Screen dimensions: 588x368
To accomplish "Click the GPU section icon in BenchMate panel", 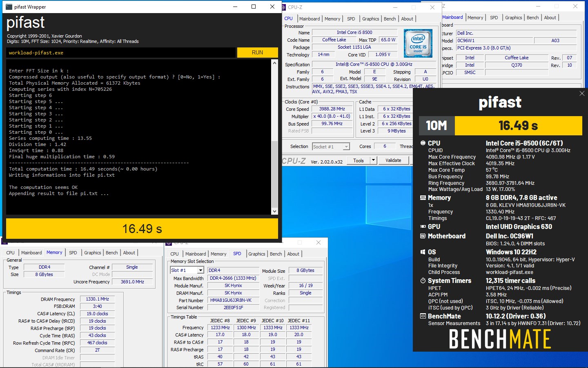I will [423, 227].
